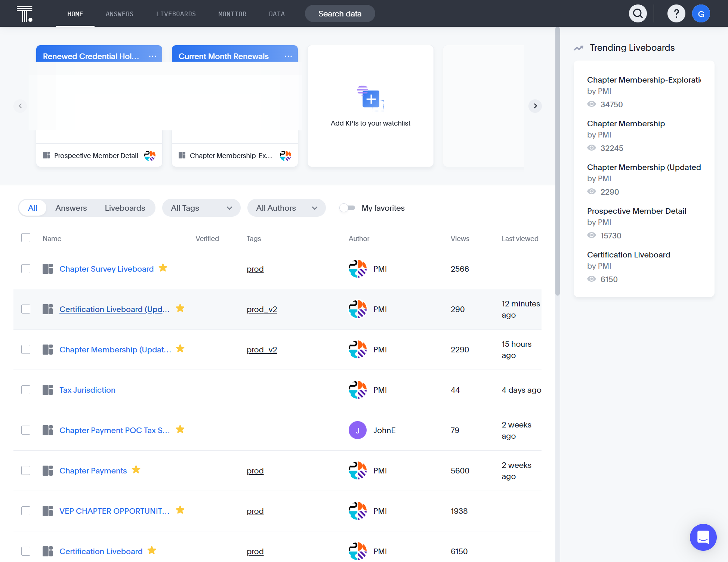The image size is (728, 562).
Task: Open options menu for Current Month Renewals card
Action: click(x=288, y=56)
